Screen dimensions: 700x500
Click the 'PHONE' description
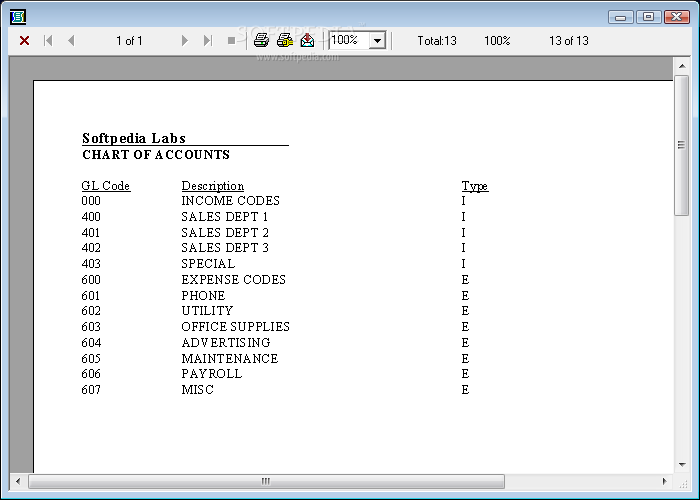(x=203, y=296)
